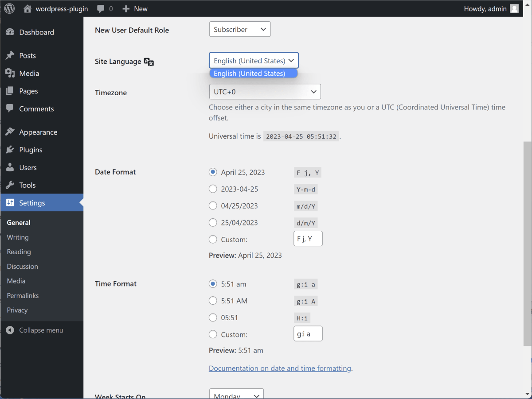Go to the Posts menu
This screenshot has height=399, width=532.
[x=42, y=55]
